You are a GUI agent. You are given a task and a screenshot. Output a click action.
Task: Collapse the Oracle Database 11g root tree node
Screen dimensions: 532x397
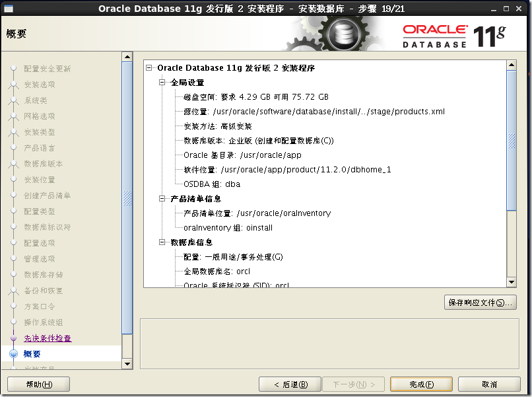click(149, 68)
